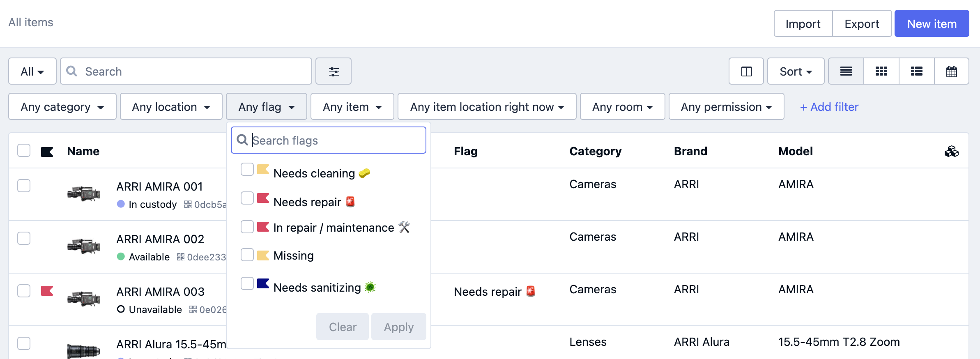This screenshot has width=980, height=359.
Task: Click the QR code icon for ARRI AMIRA 002
Action: (x=181, y=257)
